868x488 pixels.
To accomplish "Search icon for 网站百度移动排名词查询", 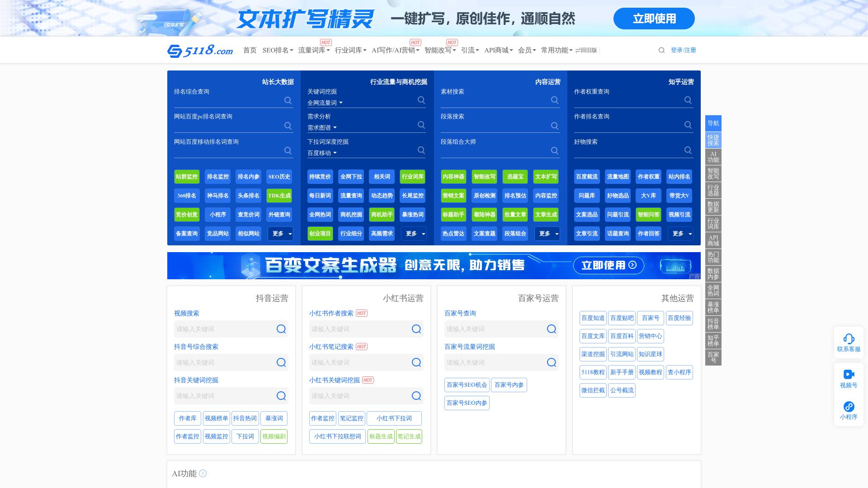I will 288,150.
